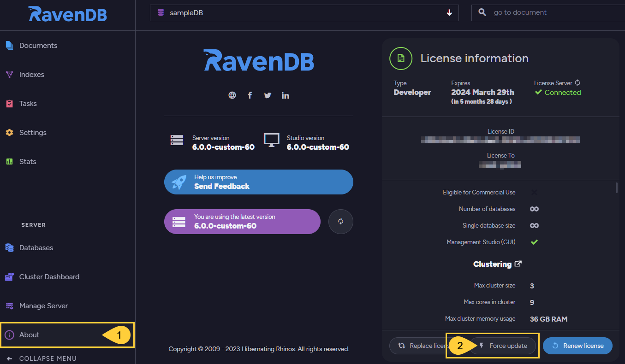Click the Developer license type text

point(412,92)
